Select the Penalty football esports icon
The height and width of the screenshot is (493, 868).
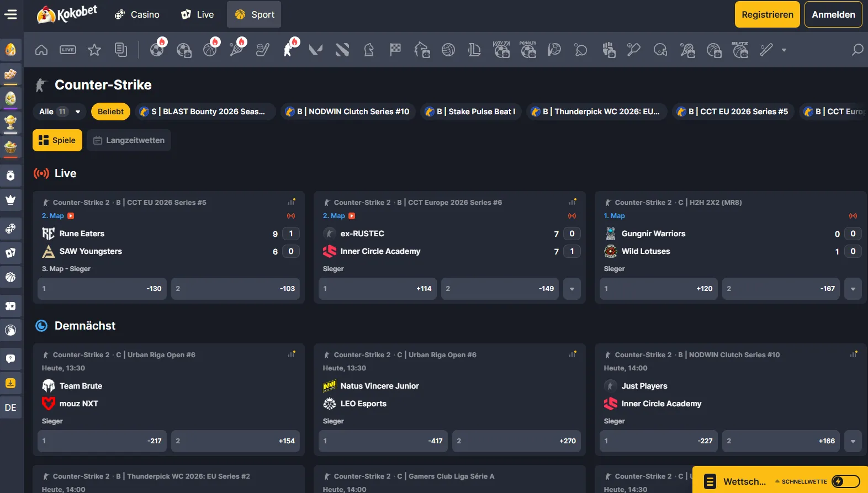click(x=528, y=50)
